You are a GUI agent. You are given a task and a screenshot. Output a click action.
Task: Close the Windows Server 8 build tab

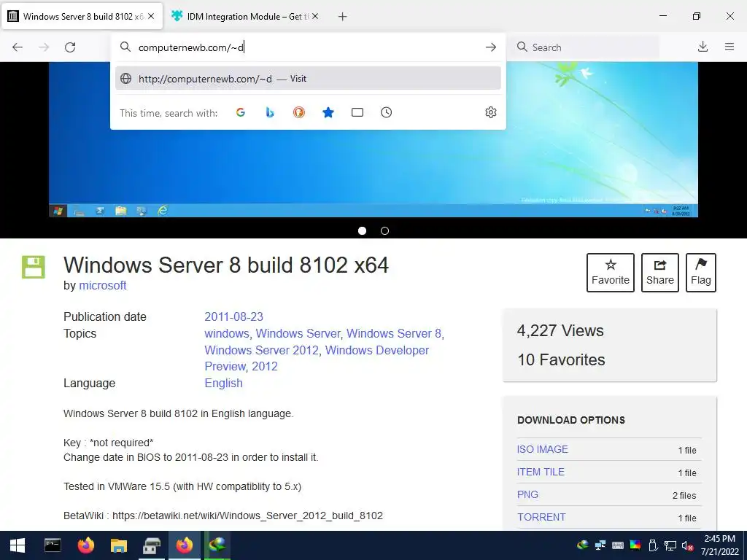(151, 16)
